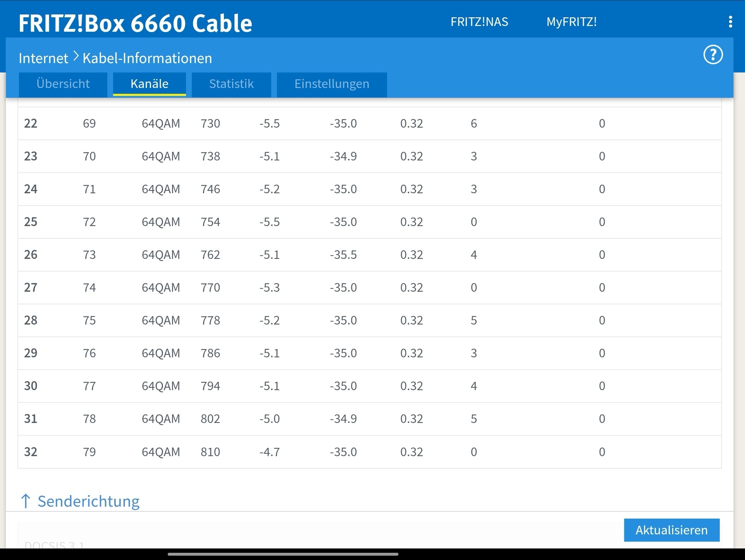Viewport: 745px width, 560px height.
Task: Jump to the Senderichtung section heading
Action: tap(88, 501)
